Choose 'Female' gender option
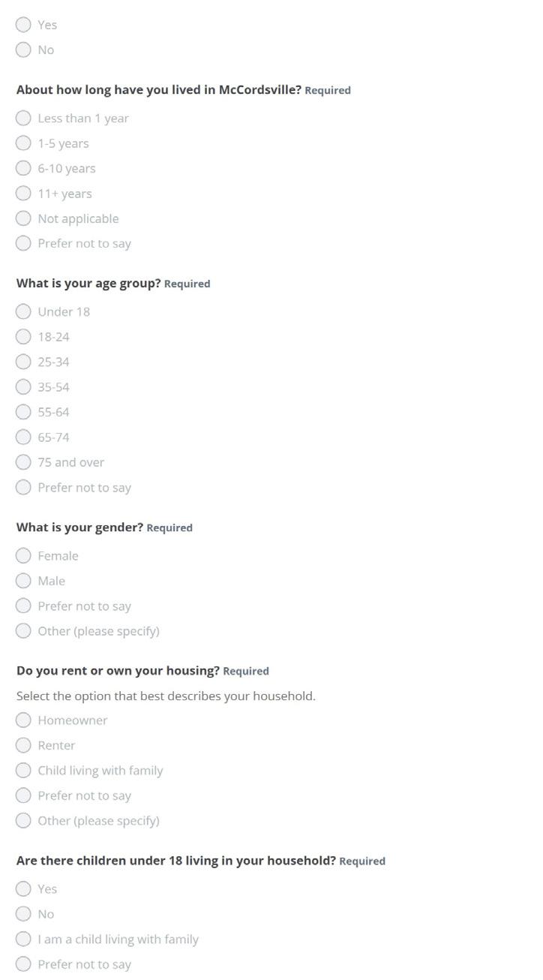The width and height of the screenshot is (543, 980). point(23,555)
